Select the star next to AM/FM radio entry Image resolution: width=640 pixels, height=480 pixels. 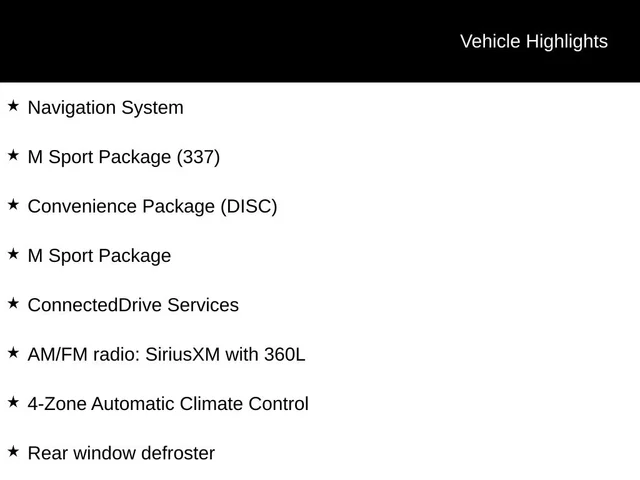click(13, 353)
